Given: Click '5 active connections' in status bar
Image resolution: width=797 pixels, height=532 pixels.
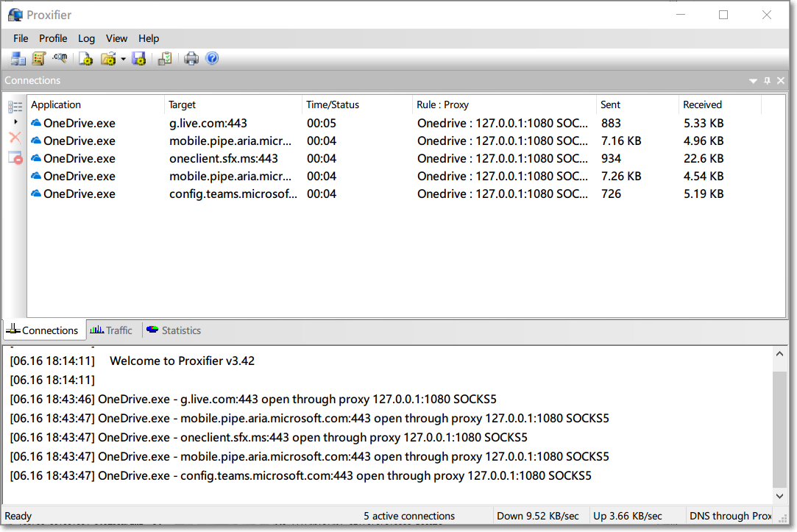Looking at the screenshot, I should tap(409, 516).
